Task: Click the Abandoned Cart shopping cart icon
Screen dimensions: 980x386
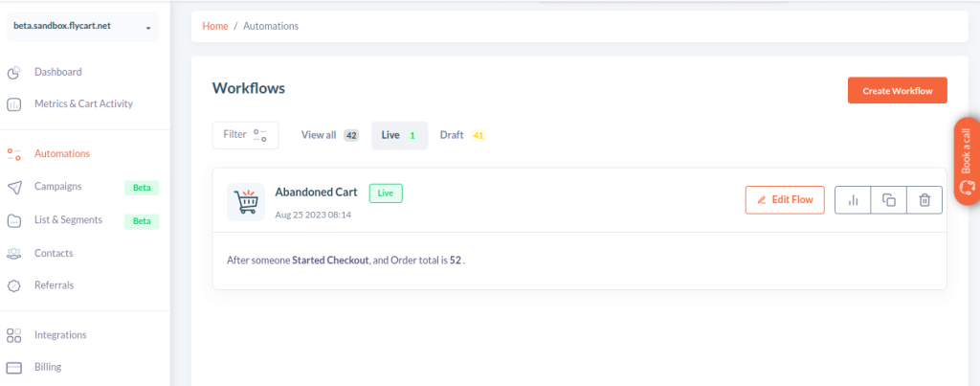Action: pos(246,201)
